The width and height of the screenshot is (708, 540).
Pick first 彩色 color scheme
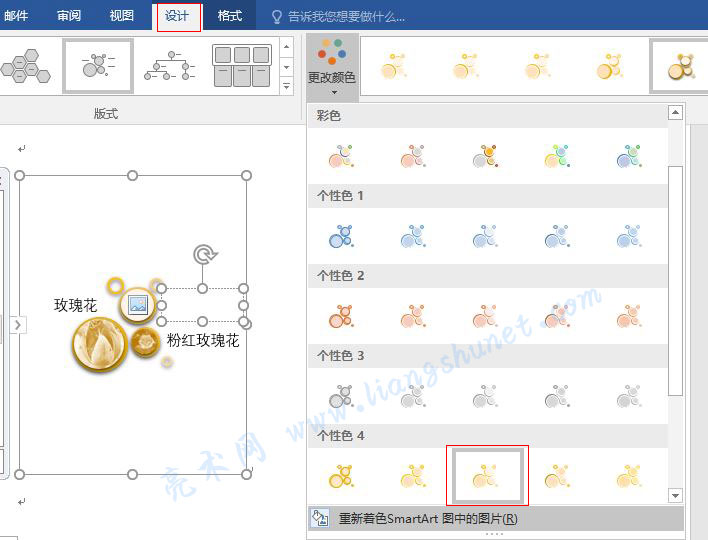tap(341, 156)
